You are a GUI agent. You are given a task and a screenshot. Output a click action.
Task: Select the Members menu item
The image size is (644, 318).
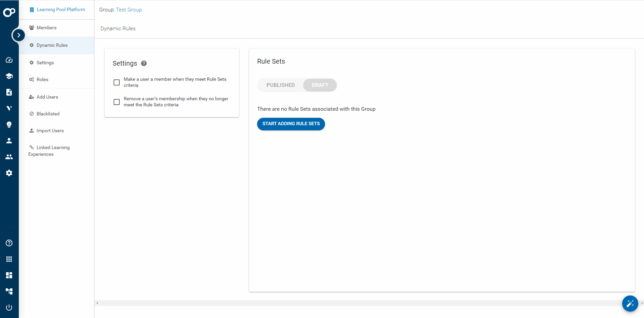pos(47,28)
